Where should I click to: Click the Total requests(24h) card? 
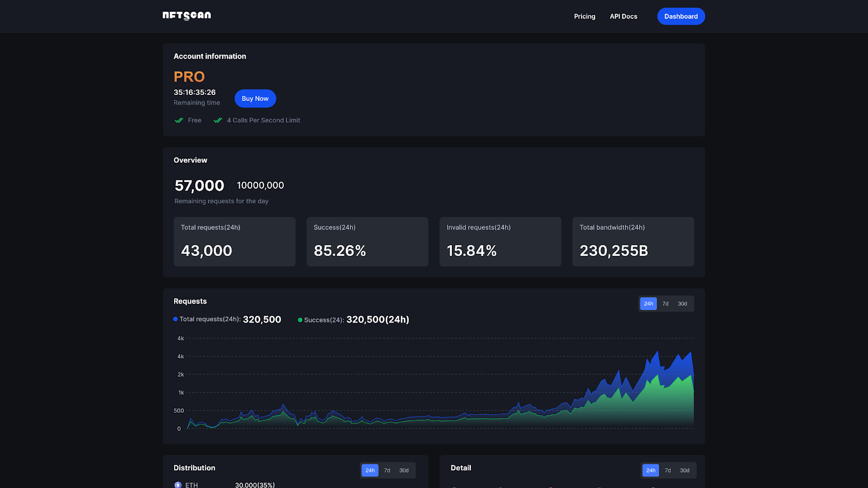coord(234,242)
